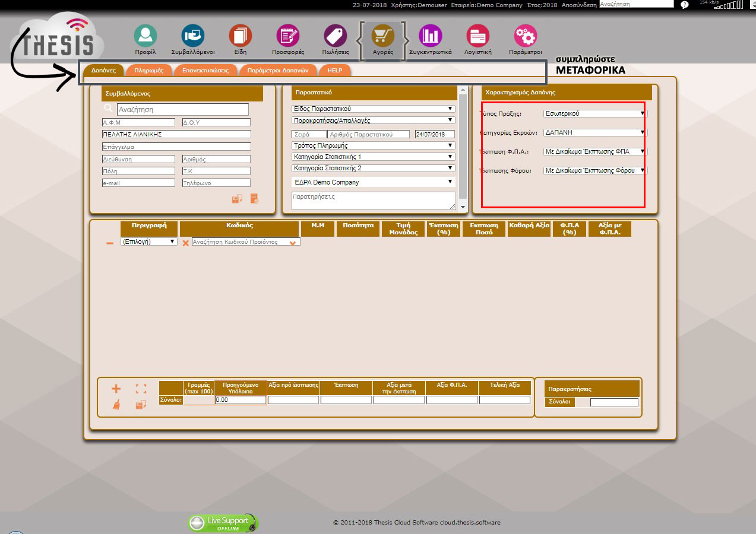Click the Αποσύνδεση logout link

tap(579, 5)
